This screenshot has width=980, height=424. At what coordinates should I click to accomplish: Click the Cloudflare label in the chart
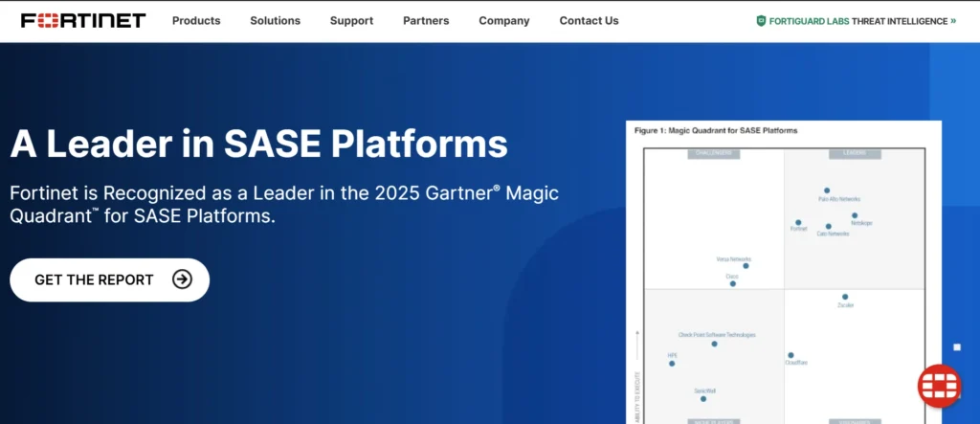click(x=797, y=363)
